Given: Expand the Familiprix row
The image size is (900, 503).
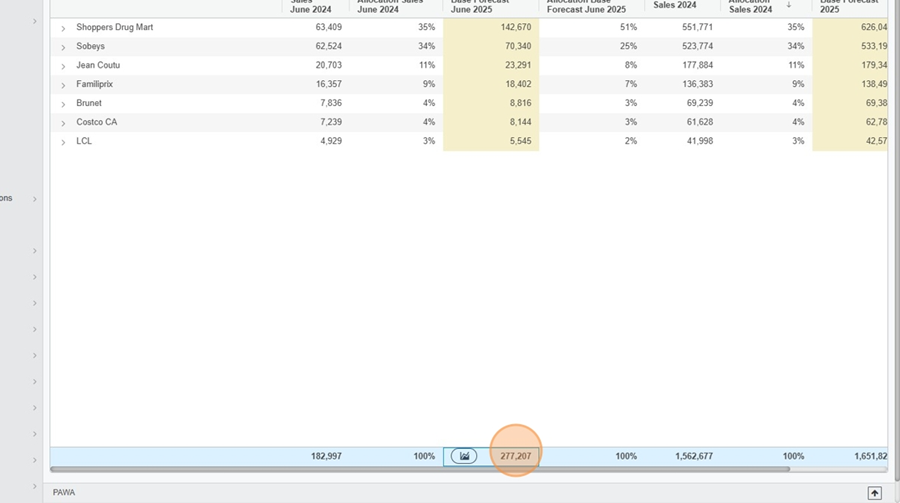Looking at the screenshot, I should (63, 84).
